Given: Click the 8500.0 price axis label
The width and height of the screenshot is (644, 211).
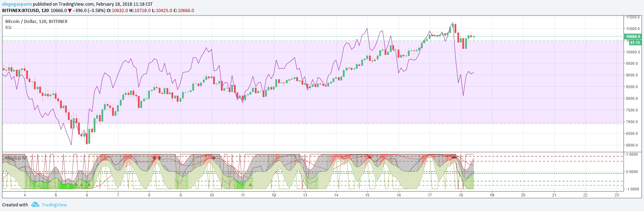Looking at the screenshot, I should [632, 87].
